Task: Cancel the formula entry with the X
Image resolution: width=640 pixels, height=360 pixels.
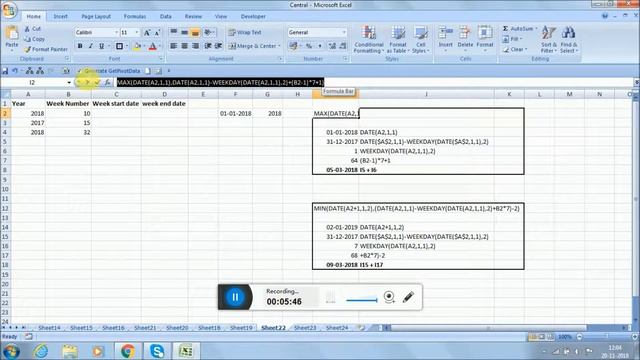Action: click(x=87, y=82)
